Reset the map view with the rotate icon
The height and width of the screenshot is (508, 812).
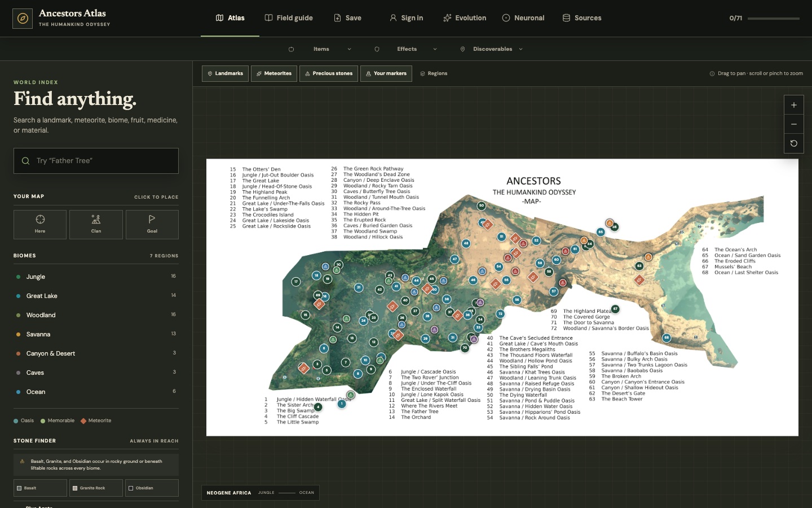[x=793, y=143]
